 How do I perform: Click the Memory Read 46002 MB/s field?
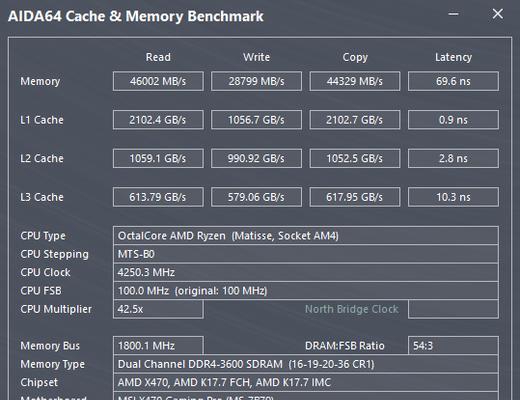click(158, 81)
